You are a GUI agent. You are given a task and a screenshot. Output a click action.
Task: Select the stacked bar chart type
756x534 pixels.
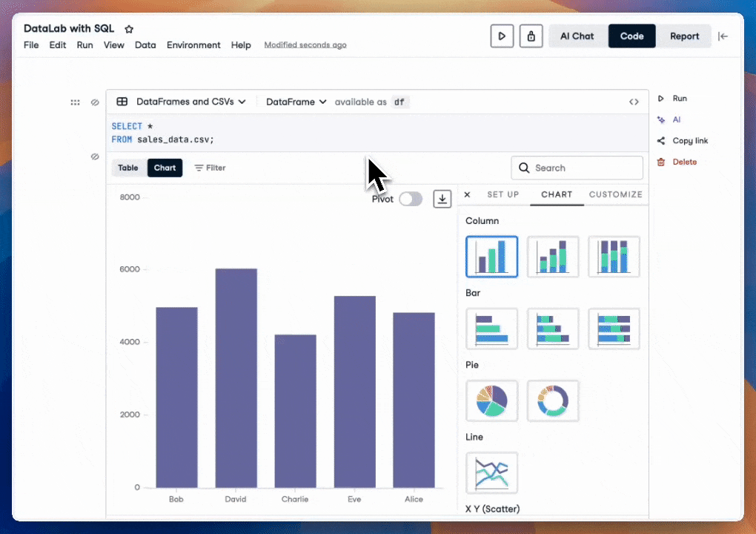click(x=553, y=329)
